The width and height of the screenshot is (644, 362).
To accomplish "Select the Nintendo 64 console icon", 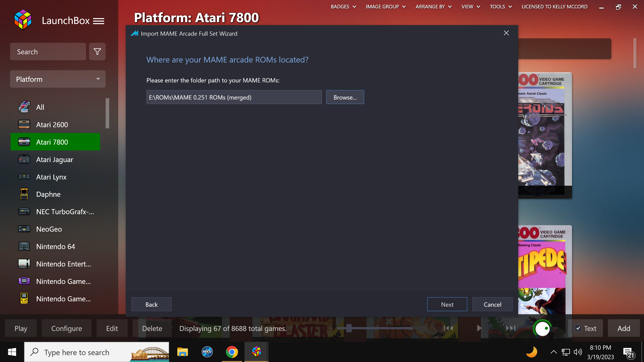I will point(24,246).
